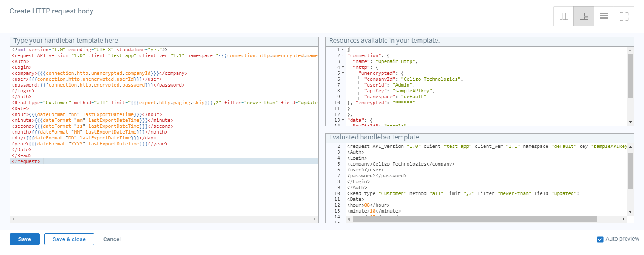Collapse the "data" fold arrow on line 13
This screenshot has width=644, height=255.
[x=343, y=120]
